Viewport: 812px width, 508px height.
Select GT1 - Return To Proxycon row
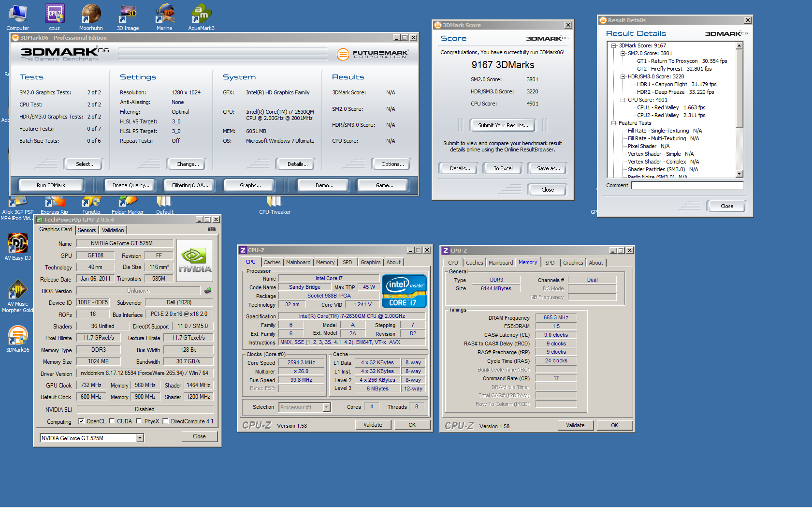pos(682,61)
